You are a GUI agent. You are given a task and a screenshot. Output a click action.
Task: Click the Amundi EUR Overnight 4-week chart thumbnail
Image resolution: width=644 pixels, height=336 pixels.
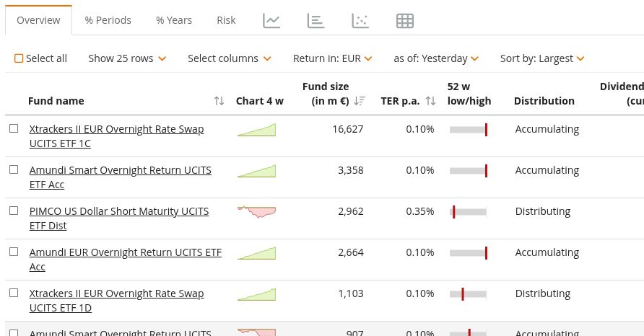[x=257, y=252]
